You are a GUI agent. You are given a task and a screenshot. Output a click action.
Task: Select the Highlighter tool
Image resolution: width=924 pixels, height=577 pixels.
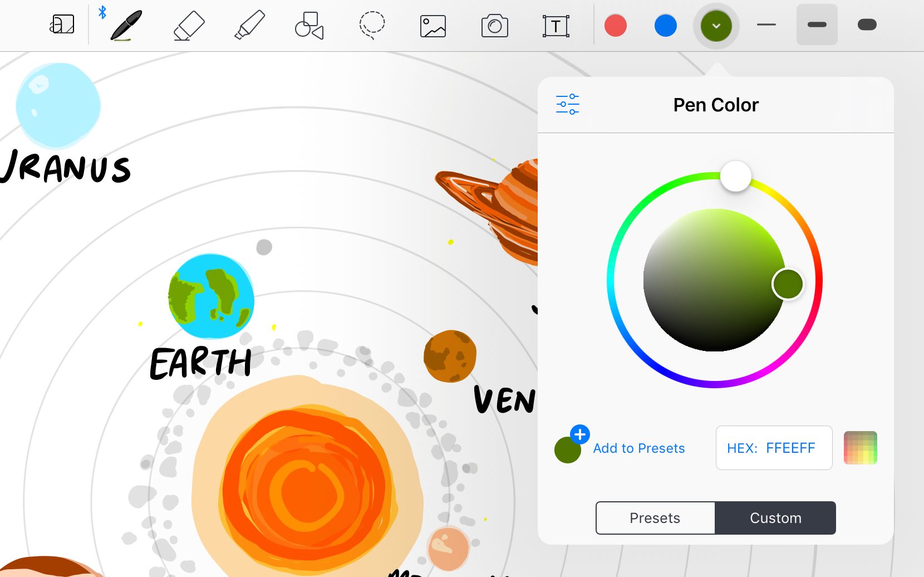249,26
